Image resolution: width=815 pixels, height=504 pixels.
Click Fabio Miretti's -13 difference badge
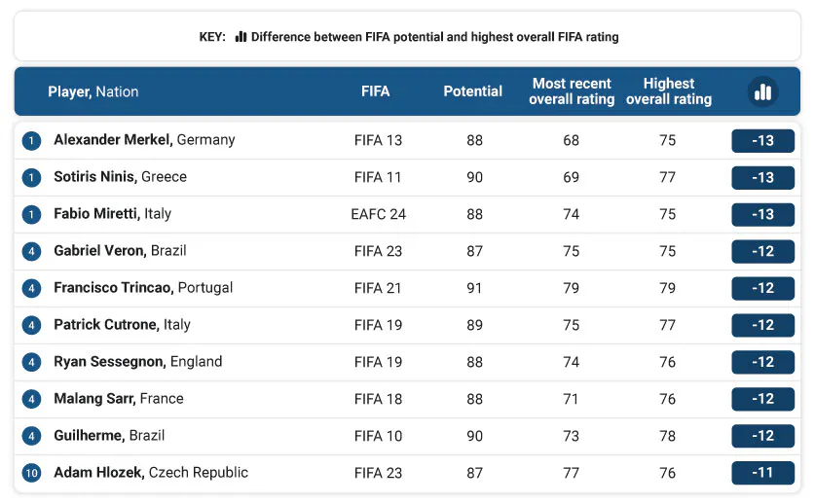point(762,215)
